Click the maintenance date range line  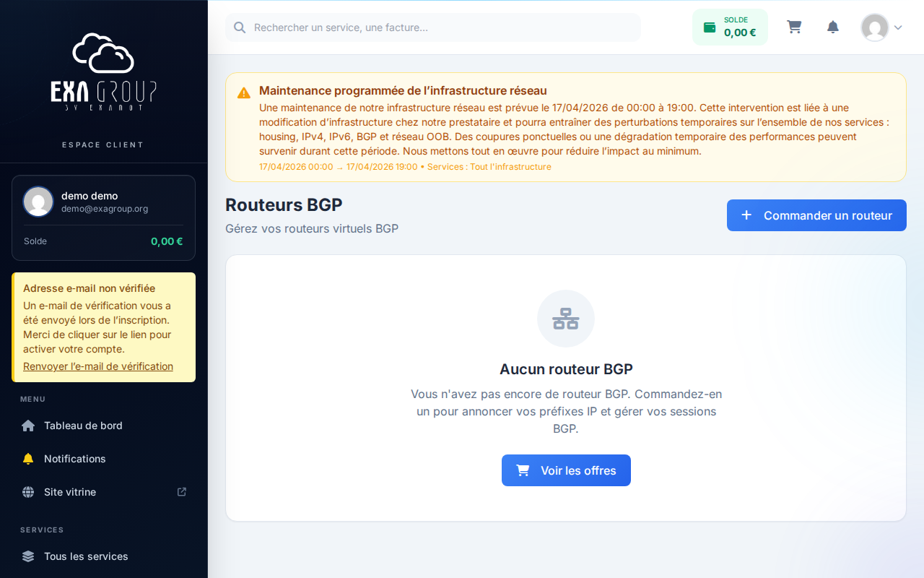405,167
